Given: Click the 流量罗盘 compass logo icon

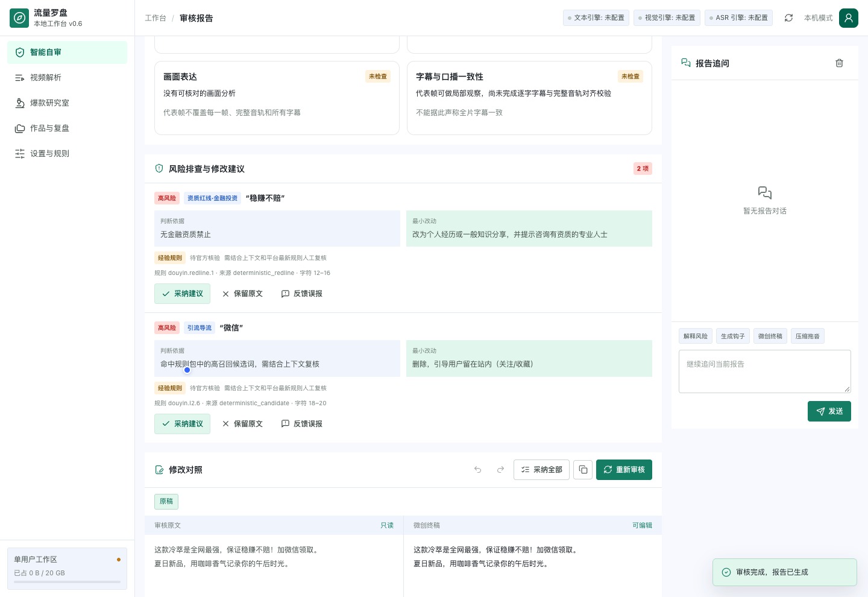Looking at the screenshot, I should click(x=19, y=18).
